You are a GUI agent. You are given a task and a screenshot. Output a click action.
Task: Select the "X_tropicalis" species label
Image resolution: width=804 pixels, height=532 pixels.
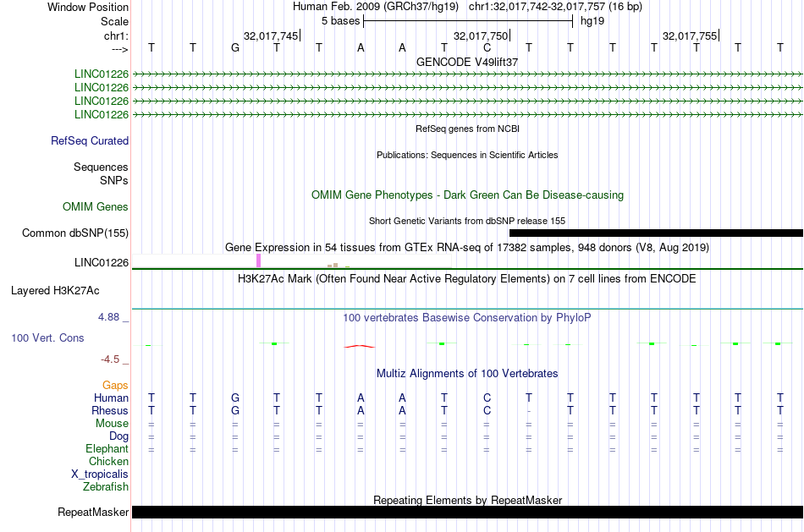click(x=100, y=474)
